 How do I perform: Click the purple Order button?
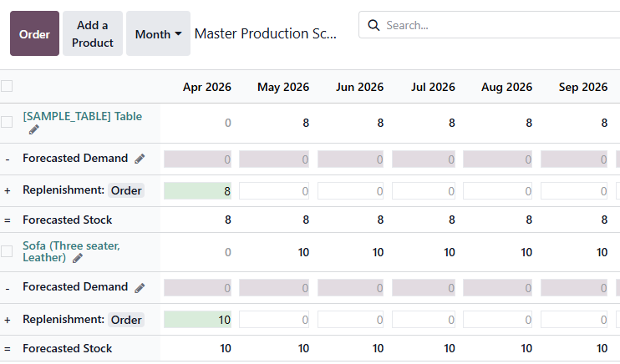click(x=34, y=34)
